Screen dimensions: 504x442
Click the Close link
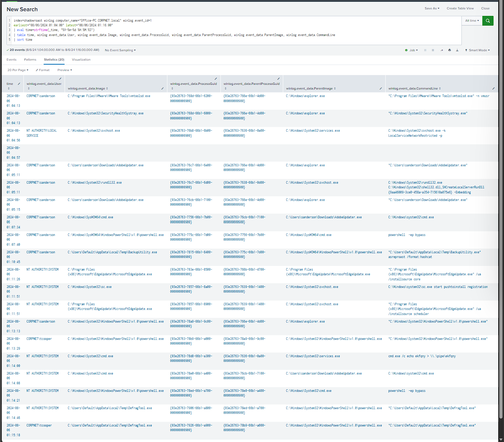tap(485, 8)
